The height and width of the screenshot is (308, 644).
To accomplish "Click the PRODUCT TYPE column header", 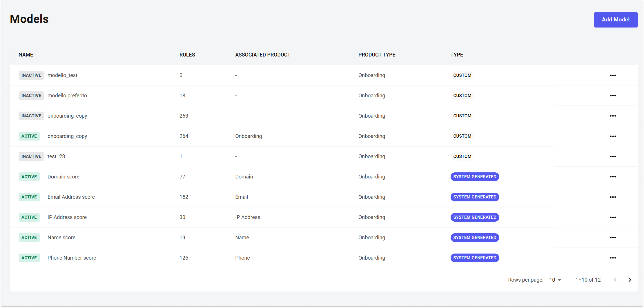I will [x=376, y=55].
